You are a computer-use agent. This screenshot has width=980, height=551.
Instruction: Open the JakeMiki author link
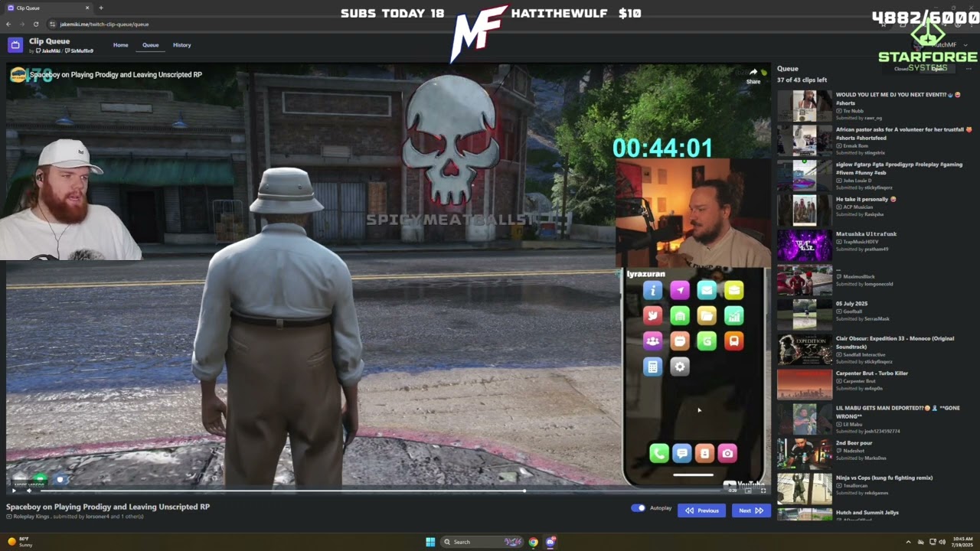(x=48, y=51)
